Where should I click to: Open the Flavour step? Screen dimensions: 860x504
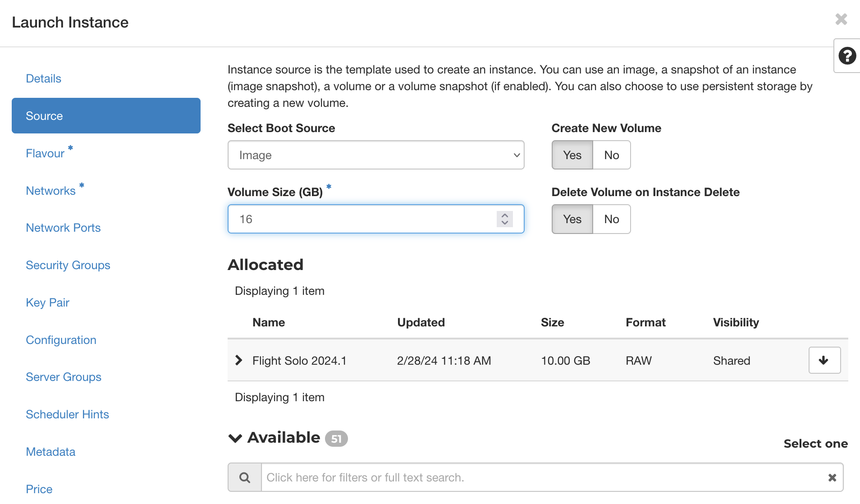tap(45, 153)
